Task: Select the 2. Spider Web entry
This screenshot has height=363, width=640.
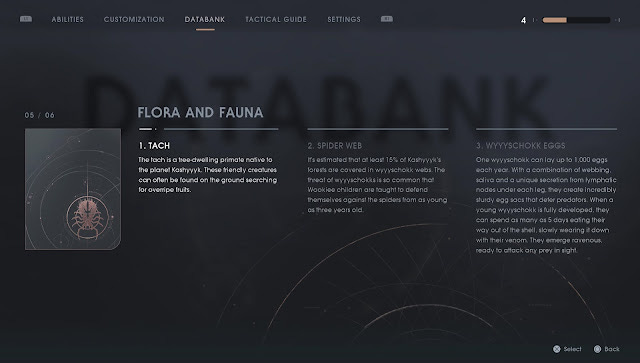Action: tap(335, 146)
